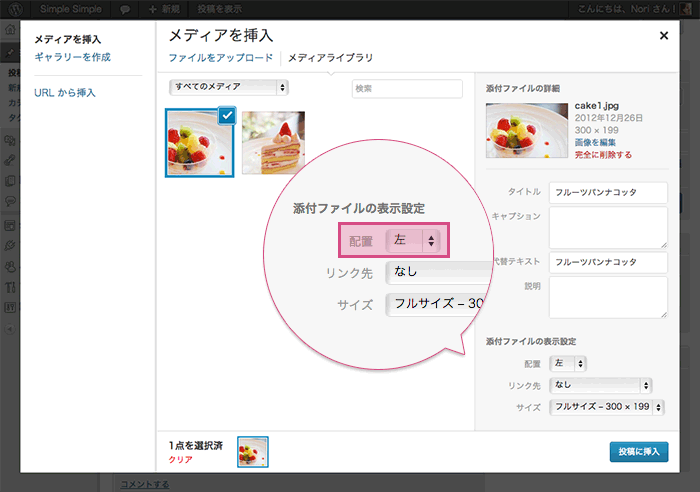The image size is (700, 492).
Task: Open the すべてのメディア filter dropdown
Action: coord(229,88)
